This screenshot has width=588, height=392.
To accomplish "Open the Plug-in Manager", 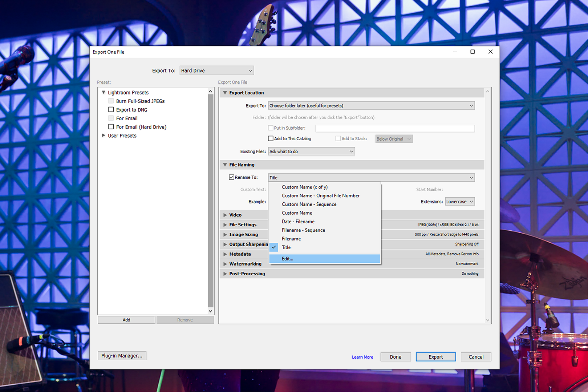I will click(x=122, y=356).
